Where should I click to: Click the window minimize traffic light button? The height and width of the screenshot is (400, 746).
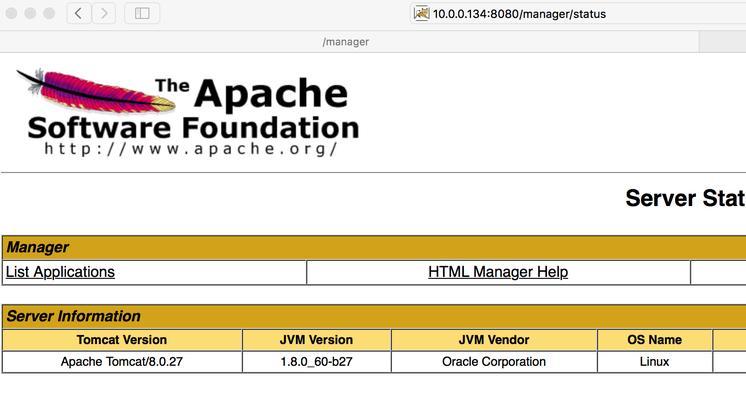tap(30, 13)
